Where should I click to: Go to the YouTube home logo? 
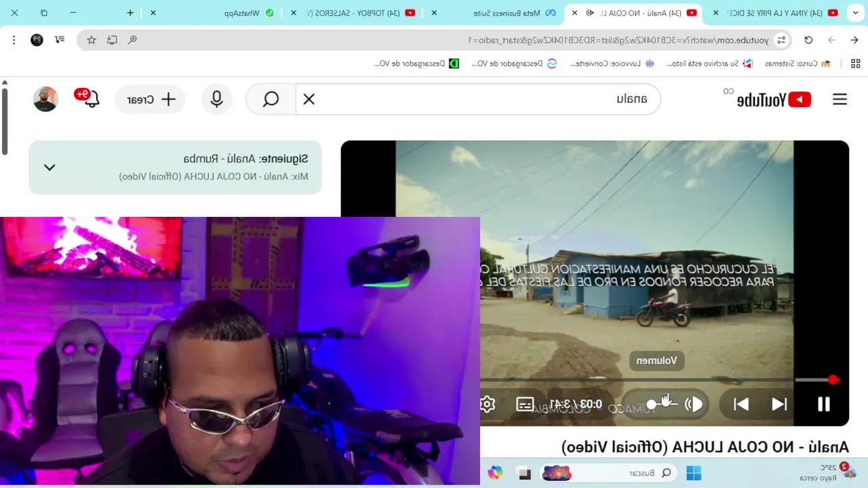[773, 100]
